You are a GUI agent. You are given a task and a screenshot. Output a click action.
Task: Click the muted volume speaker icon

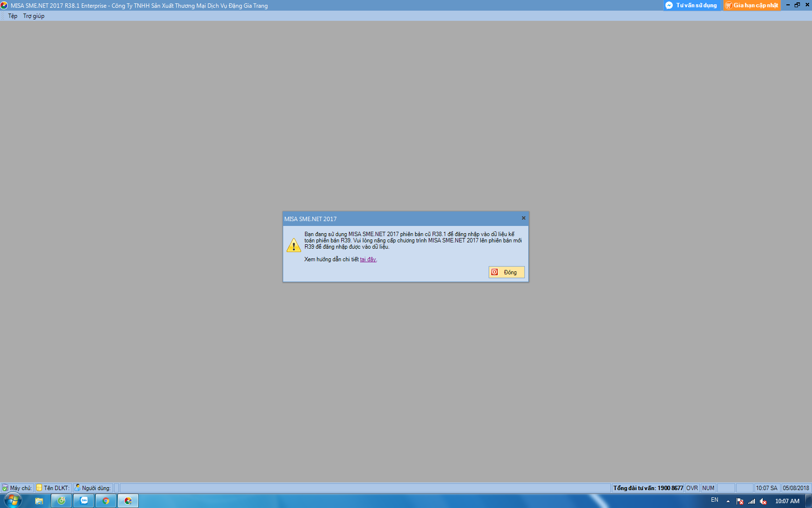pos(763,501)
